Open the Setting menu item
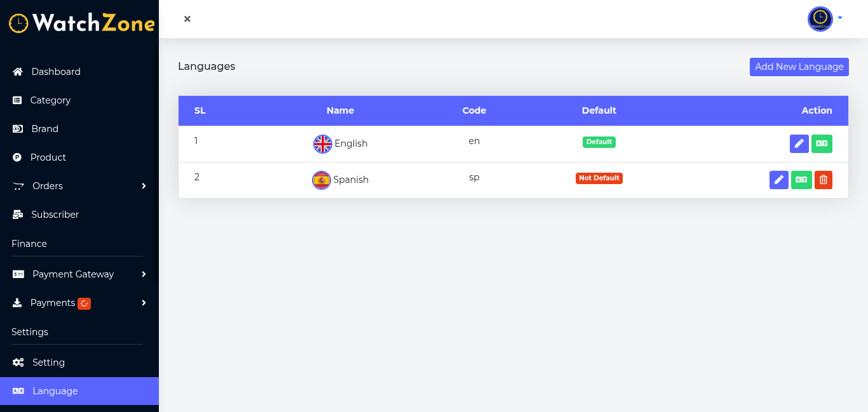The height and width of the screenshot is (412, 868). [48, 362]
